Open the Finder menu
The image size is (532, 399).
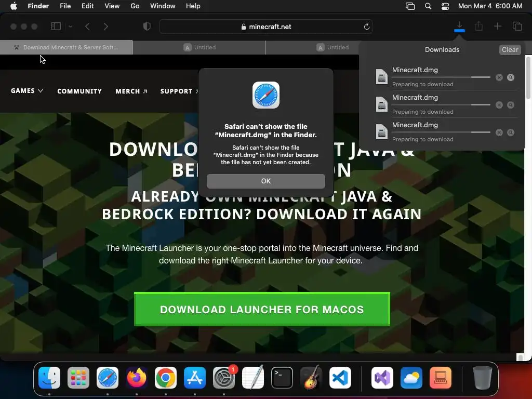tap(38, 6)
